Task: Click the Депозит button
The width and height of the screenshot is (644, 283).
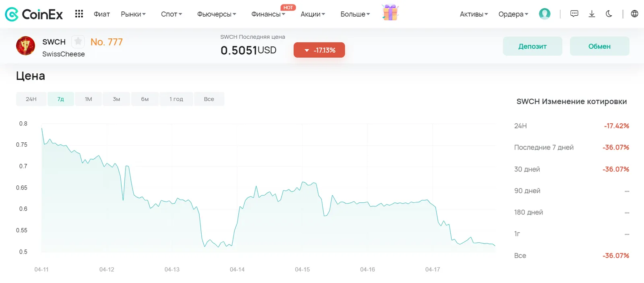Action: point(533,46)
